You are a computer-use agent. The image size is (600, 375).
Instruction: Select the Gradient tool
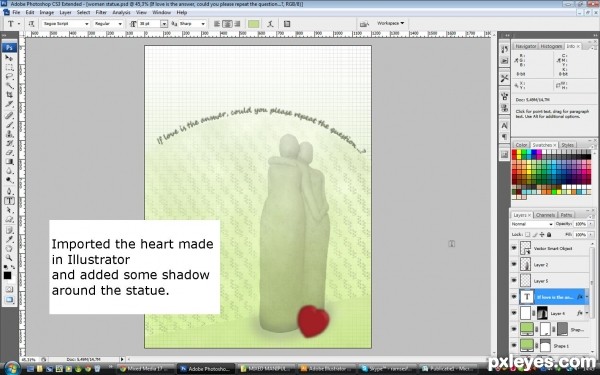tap(9, 161)
